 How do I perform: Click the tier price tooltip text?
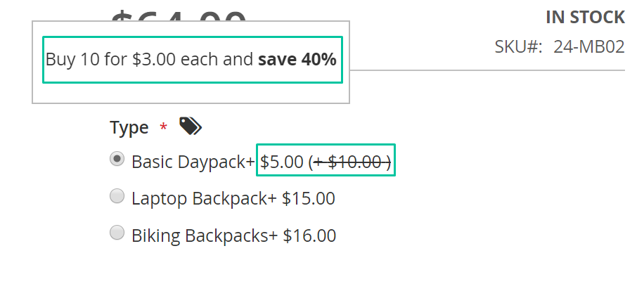coord(191,60)
